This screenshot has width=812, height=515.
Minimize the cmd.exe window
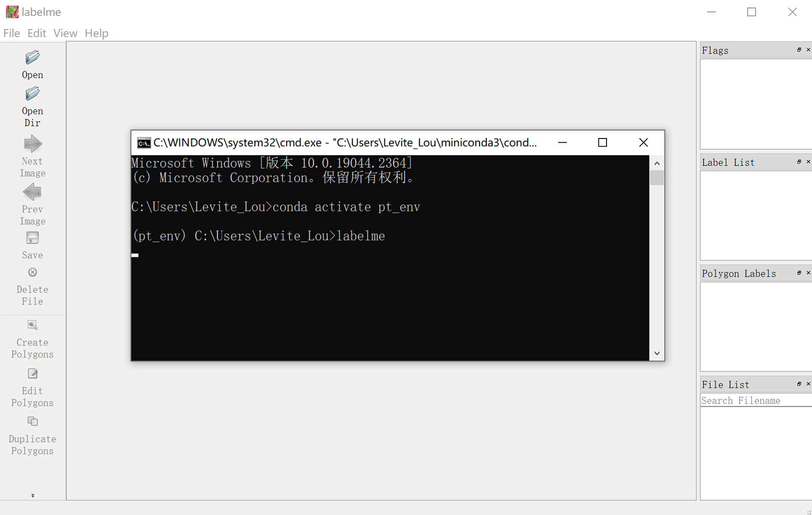(x=562, y=143)
